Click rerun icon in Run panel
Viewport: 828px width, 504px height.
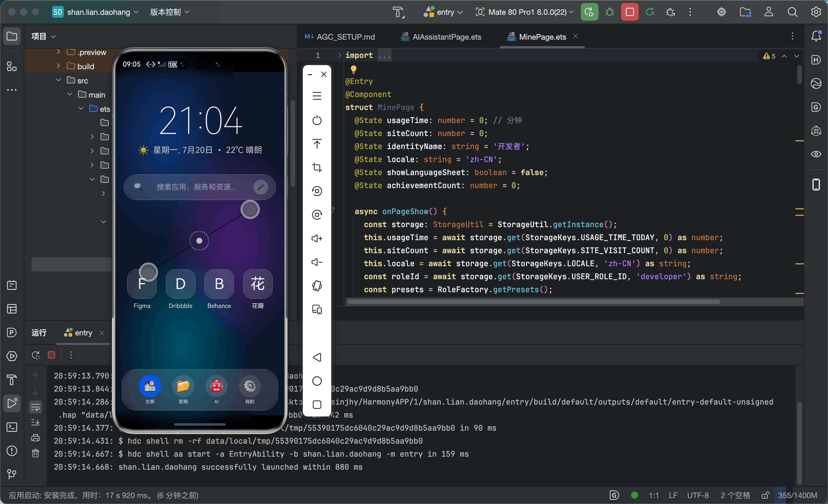[x=35, y=355]
